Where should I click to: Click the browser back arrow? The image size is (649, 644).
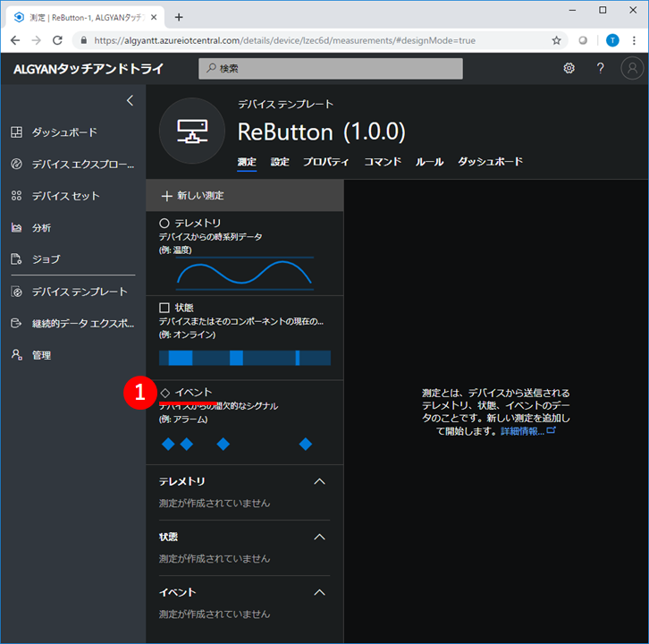15,40
